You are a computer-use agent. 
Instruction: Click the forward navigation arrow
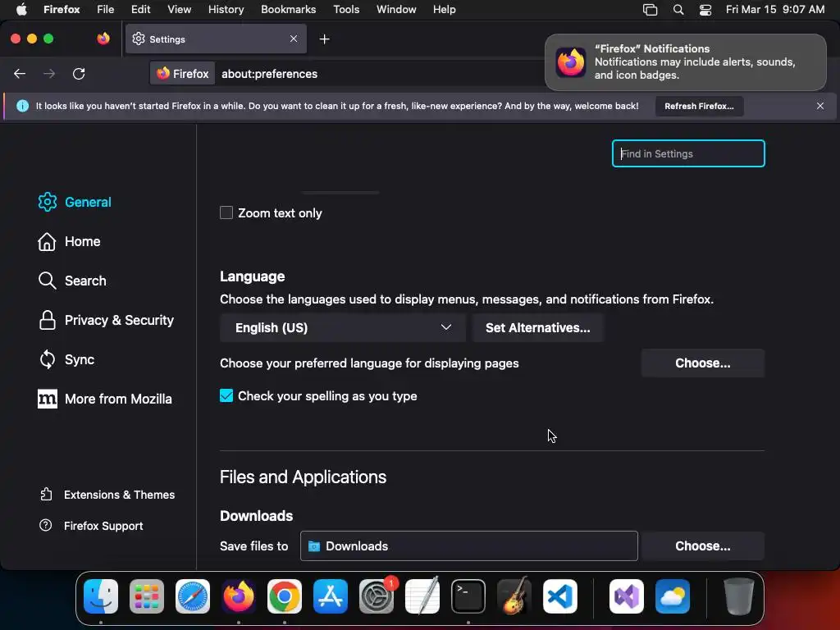(49, 74)
